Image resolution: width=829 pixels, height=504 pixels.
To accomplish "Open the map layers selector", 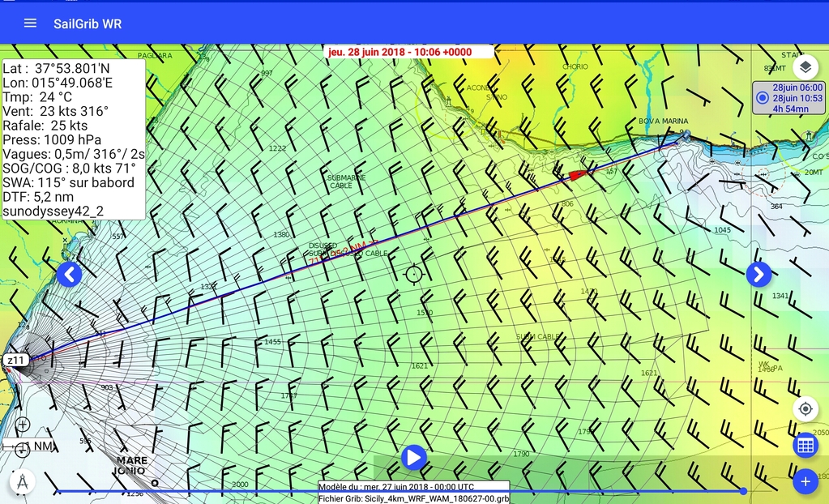I will (805, 66).
